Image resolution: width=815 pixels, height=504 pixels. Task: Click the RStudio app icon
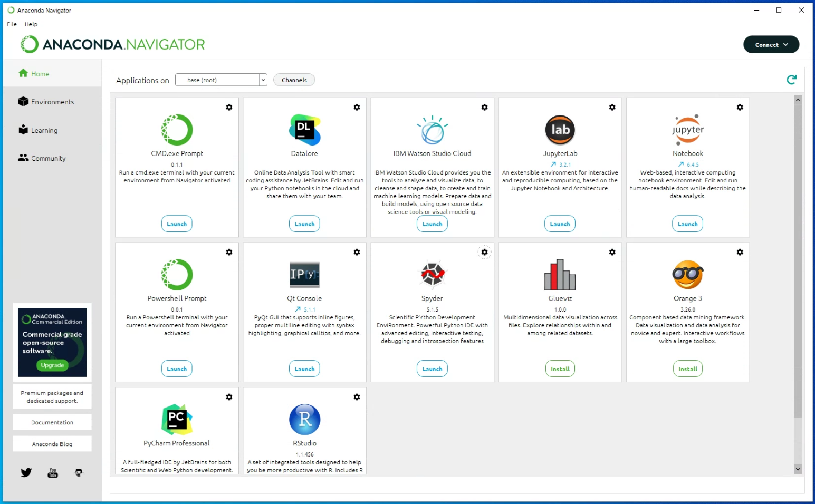click(304, 420)
